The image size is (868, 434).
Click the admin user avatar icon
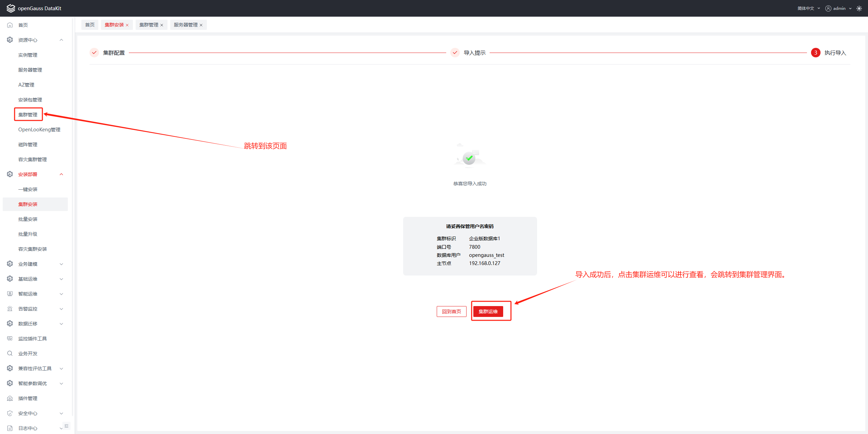(828, 8)
